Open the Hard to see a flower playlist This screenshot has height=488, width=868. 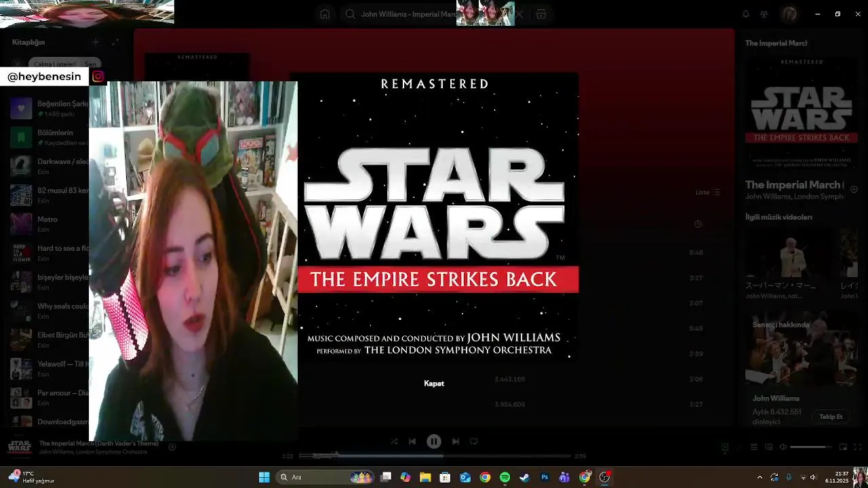pos(49,253)
